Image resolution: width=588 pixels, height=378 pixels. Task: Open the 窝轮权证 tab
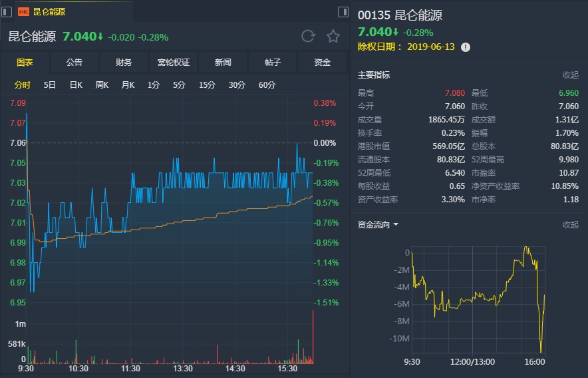[174, 63]
